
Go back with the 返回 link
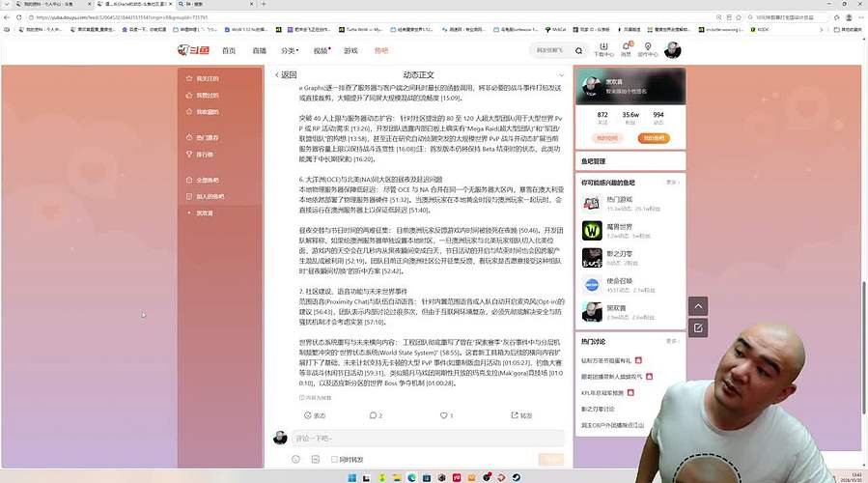(x=286, y=74)
